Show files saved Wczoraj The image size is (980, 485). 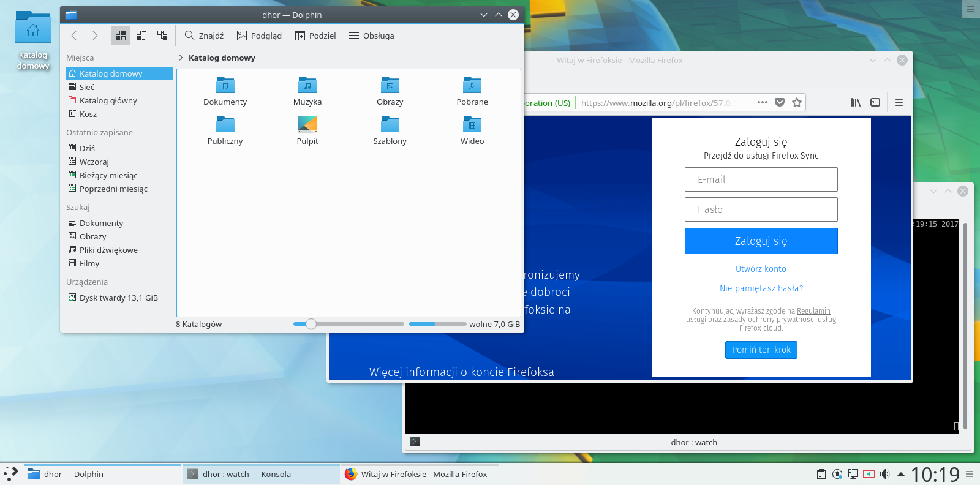pos(119,162)
